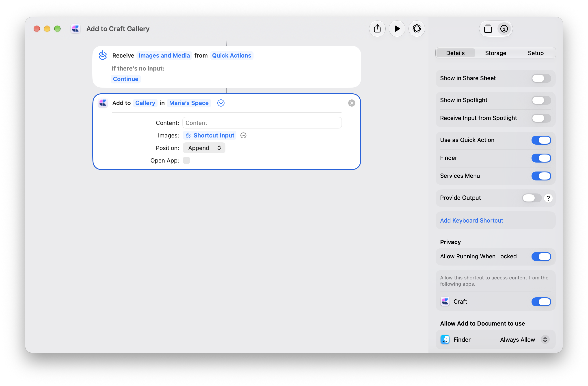Image resolution: width=588 pixels, height=386 pixels.
Task: Click the Provide Output help question mark
Action: tap(548, 198)
